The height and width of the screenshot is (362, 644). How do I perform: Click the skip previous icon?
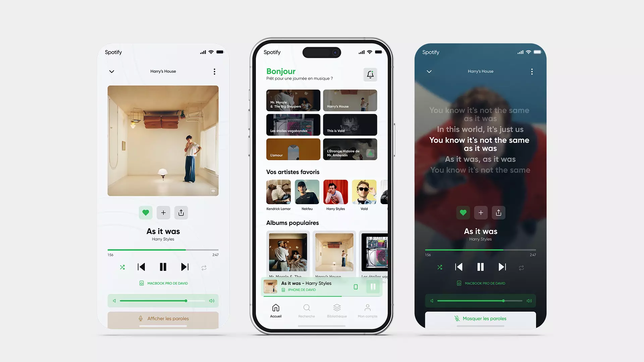(141, 267)
